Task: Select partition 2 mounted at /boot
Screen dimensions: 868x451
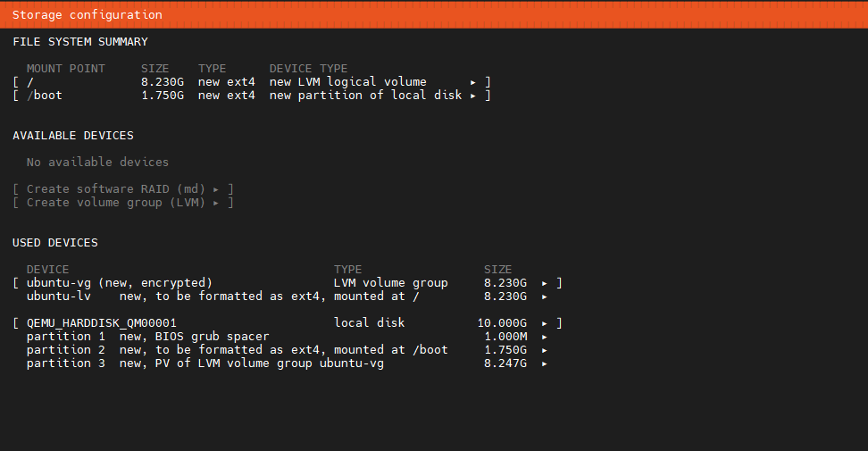Action: click(238, 350)
